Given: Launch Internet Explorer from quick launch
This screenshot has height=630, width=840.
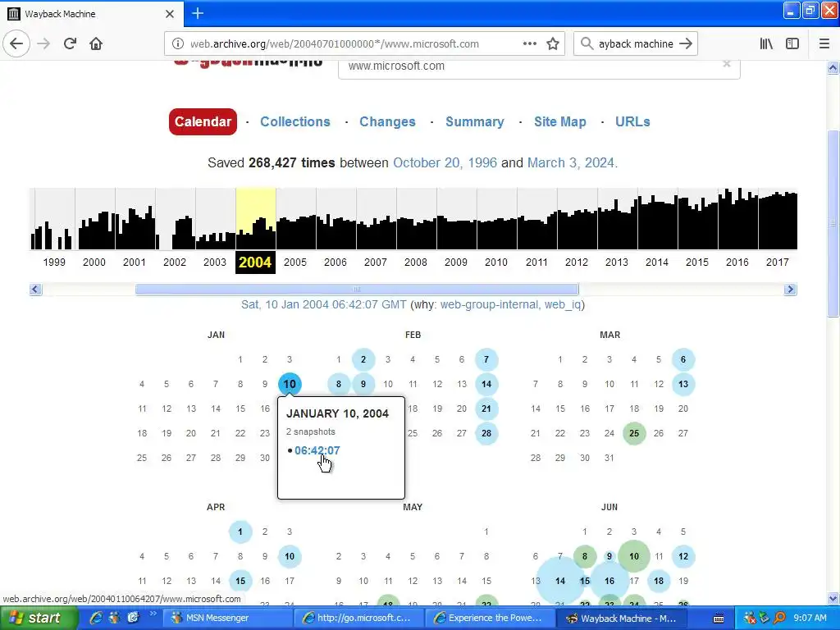Looking at the screenshot, I should (96, 618).
